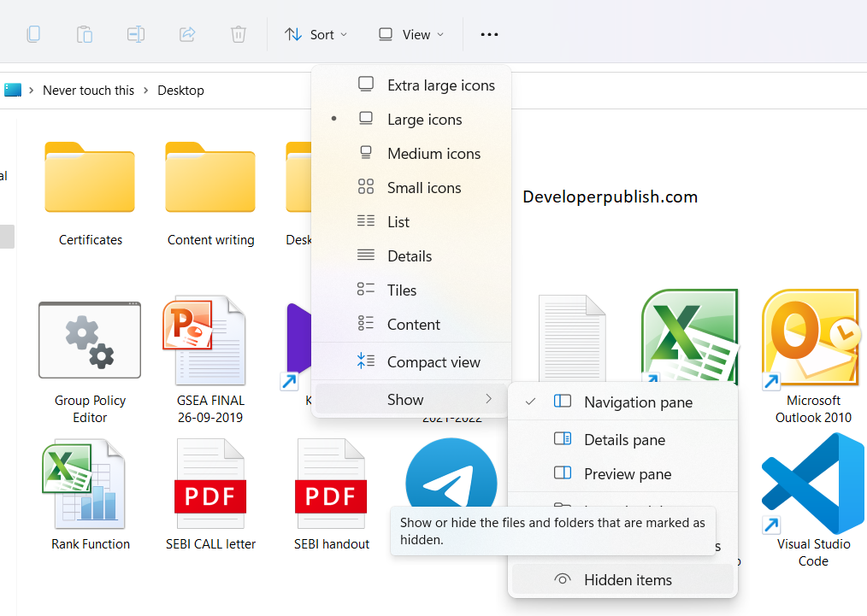The height and width of the screenshot is (616, 867).
Task: Click the Visual Studio Code name label
Action: [813, 553]
